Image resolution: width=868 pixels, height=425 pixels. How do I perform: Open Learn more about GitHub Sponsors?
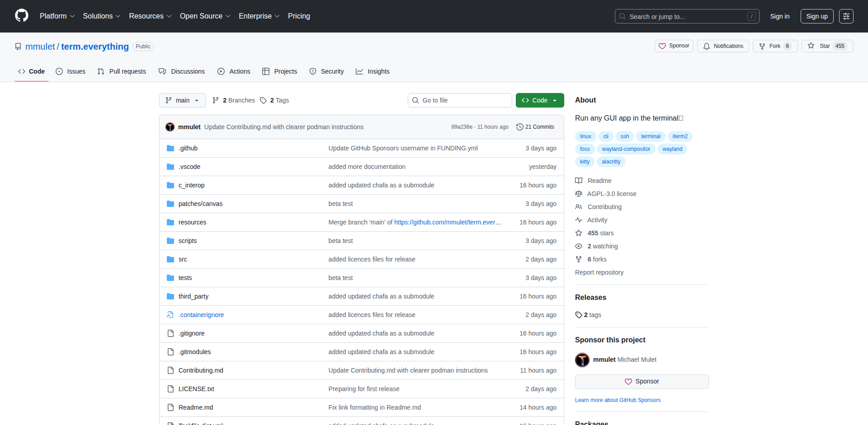point(618,400)
